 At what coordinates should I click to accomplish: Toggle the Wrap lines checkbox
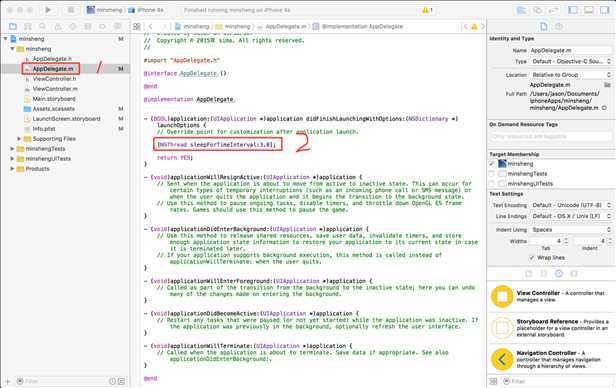pos(532,258)
